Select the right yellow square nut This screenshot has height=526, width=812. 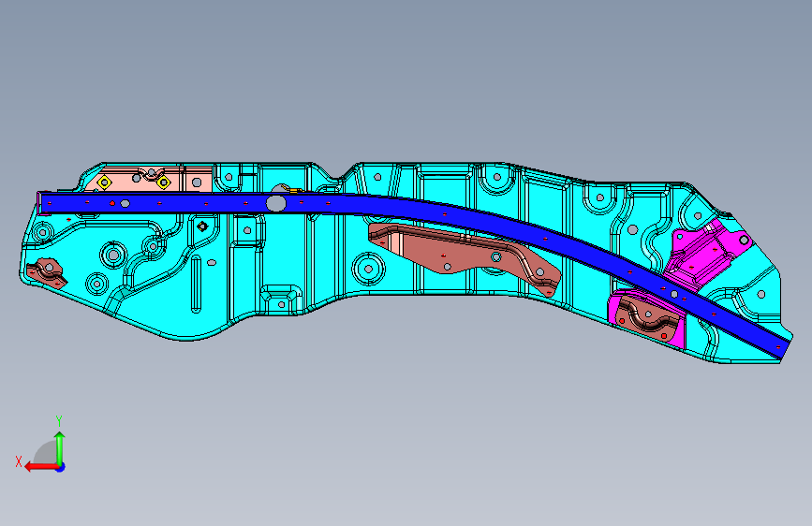(x=164, y=183)
